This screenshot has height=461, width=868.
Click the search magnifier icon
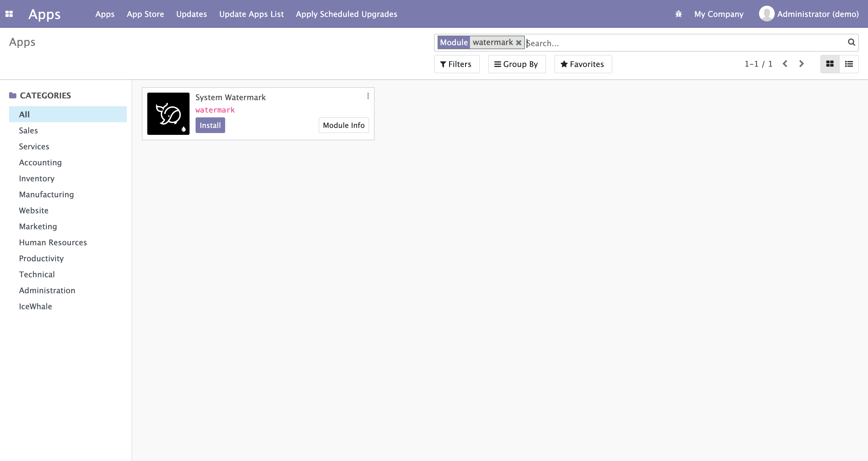pyautogui.click(x=851, y=42)
